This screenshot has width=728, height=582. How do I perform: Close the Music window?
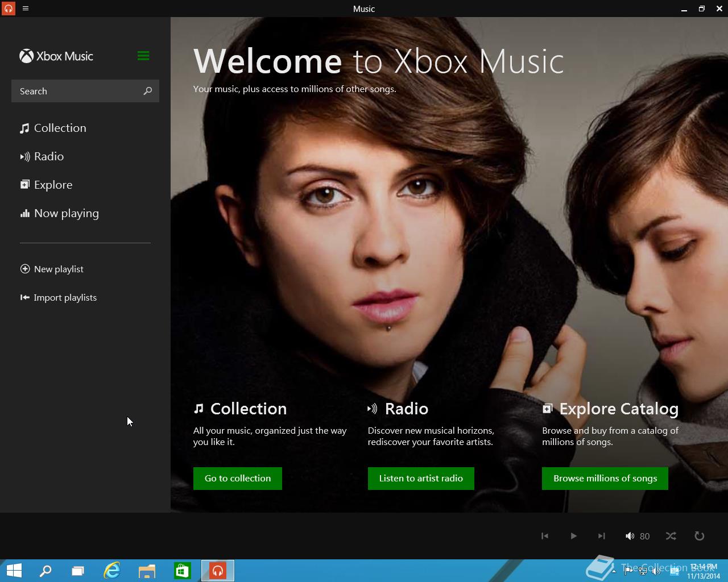[x=719, y=9]
